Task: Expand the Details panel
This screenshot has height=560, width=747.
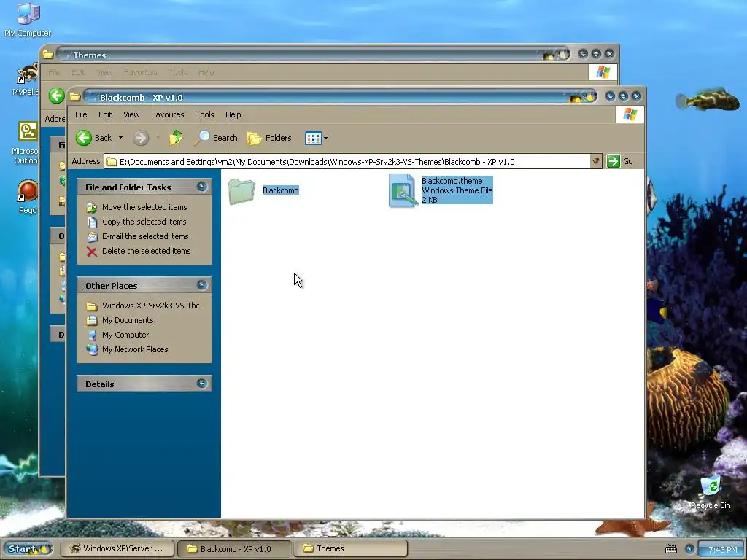Action: coord(202,383)
